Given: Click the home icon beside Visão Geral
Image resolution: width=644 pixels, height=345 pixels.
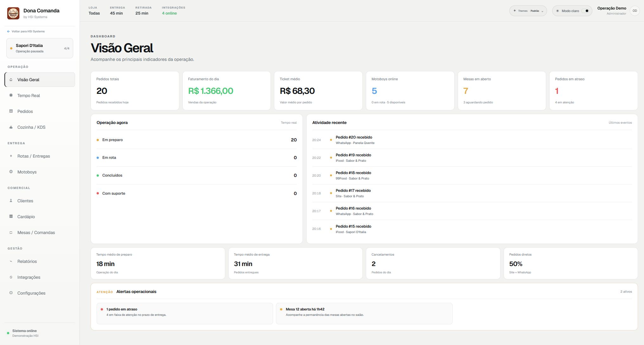Looking at the screenshot, I should coord(11,80).
